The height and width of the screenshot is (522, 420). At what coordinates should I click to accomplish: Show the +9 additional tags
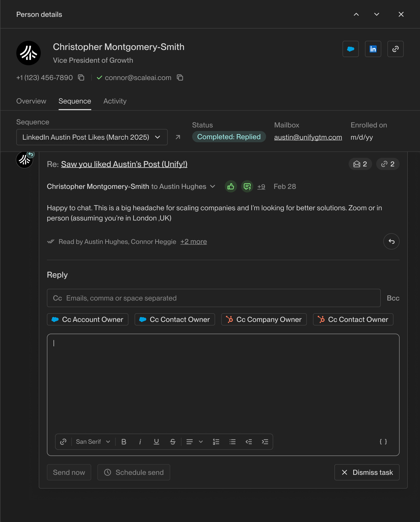tap(261, 187)
